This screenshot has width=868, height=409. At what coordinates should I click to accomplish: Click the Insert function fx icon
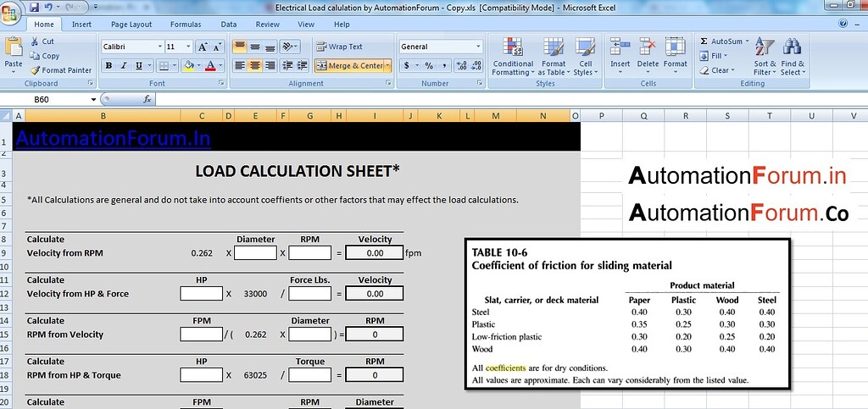pos(147,99)
